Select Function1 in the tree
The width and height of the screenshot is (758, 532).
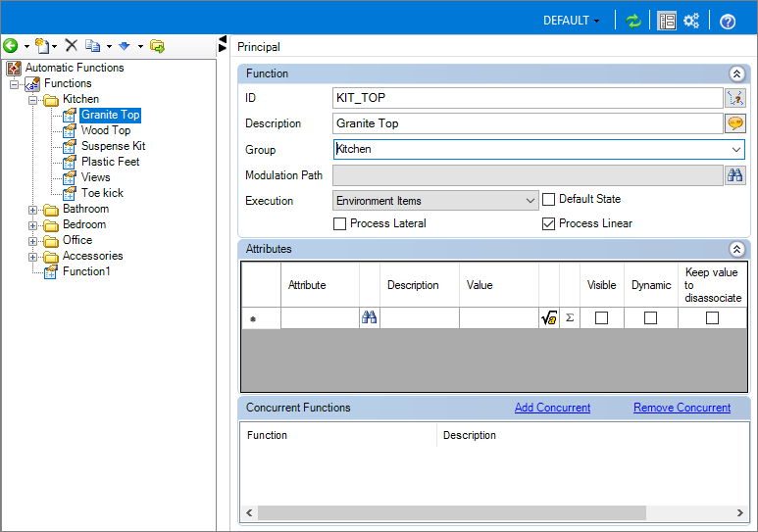(86, 271)
